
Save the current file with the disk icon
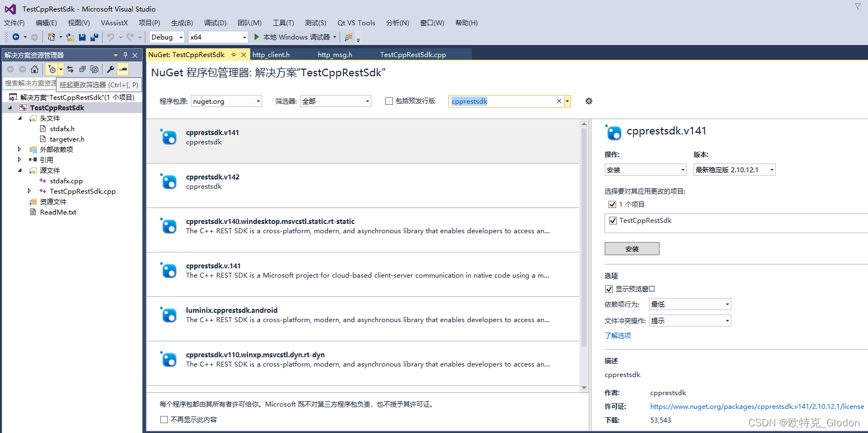[82, 37]
